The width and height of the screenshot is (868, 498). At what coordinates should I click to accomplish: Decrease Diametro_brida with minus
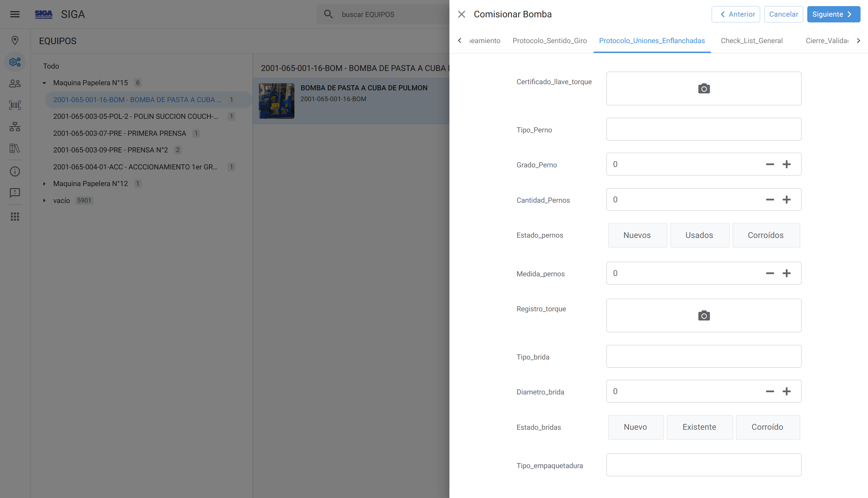[x=770, y=391]
